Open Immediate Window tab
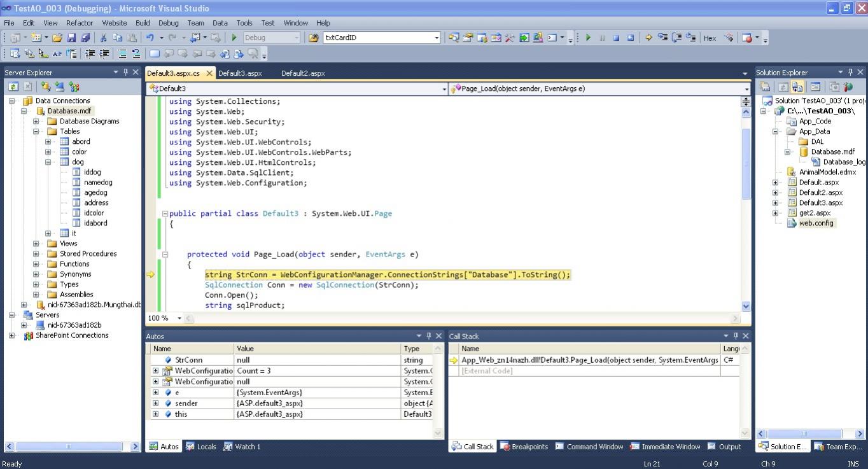The height and width of the screenshot is (469, 868). pos(665,446)
